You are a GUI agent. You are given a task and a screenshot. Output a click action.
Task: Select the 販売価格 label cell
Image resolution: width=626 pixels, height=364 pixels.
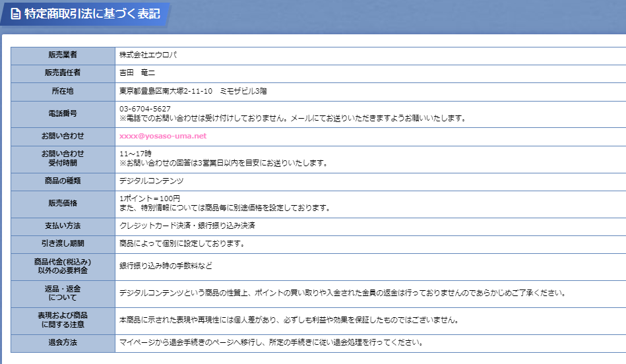63,204
